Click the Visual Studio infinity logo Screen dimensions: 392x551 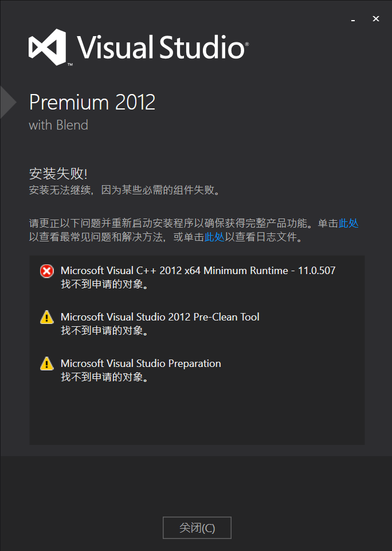[x=48, y=47]
